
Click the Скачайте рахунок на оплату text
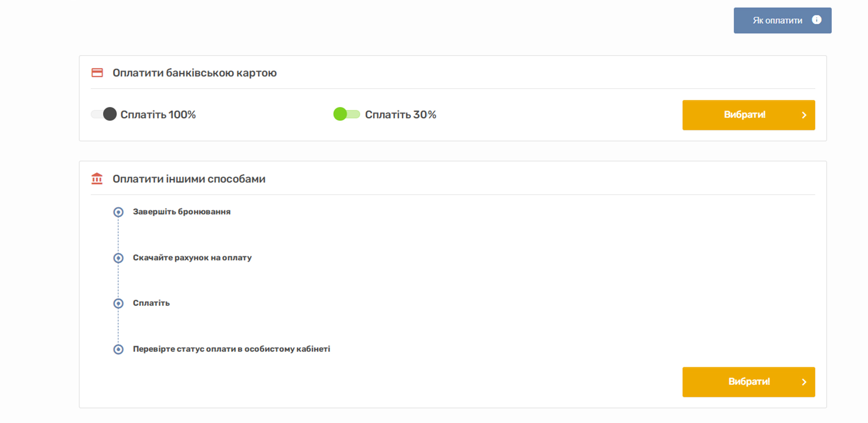192,258
